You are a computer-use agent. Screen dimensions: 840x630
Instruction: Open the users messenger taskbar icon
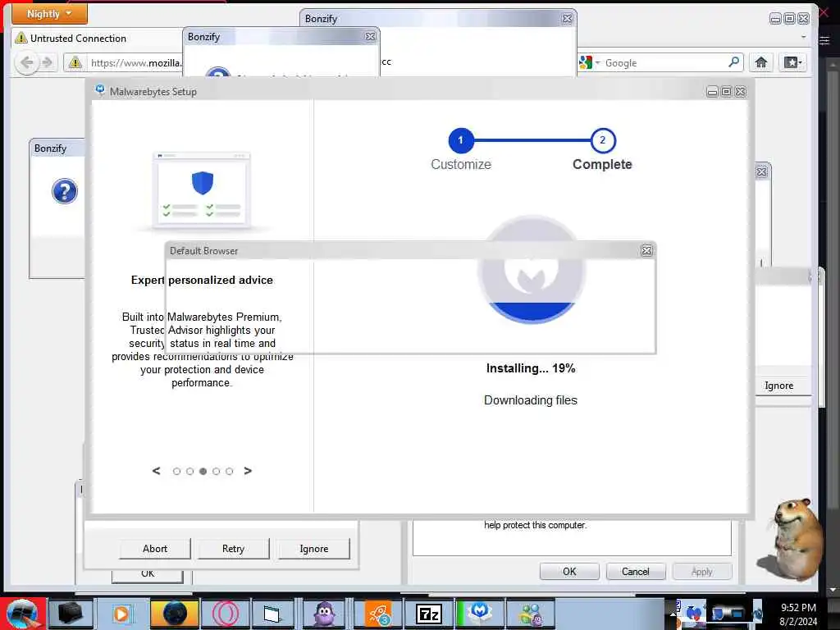click(531, 614)
